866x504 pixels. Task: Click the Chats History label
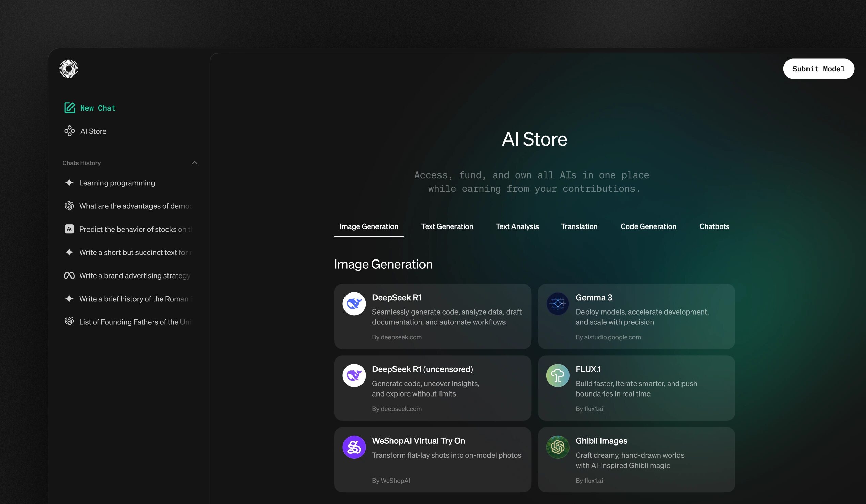tap(81, 163)
